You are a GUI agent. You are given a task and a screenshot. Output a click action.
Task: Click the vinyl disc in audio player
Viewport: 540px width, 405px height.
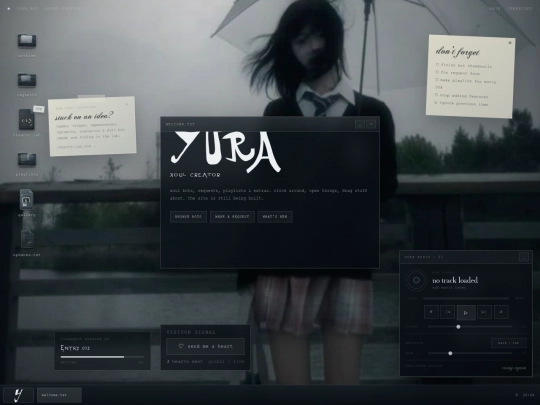coord(416,280)
